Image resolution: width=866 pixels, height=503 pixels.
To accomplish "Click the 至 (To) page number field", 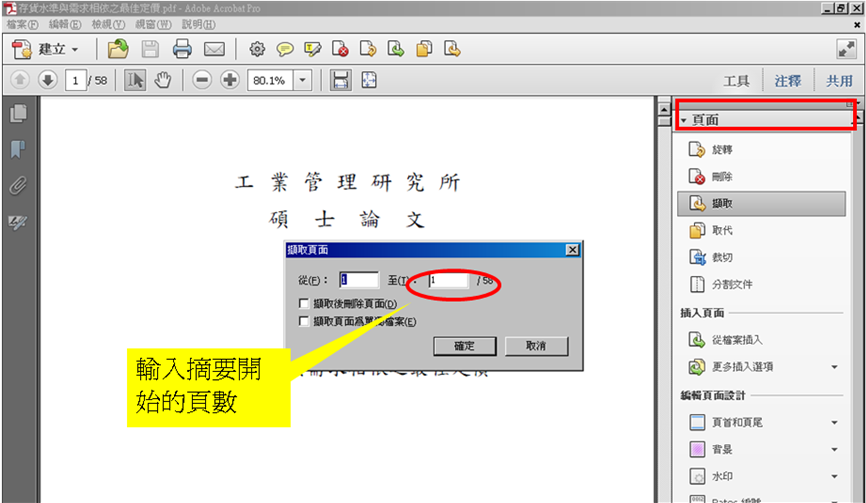I will [447, 281].
